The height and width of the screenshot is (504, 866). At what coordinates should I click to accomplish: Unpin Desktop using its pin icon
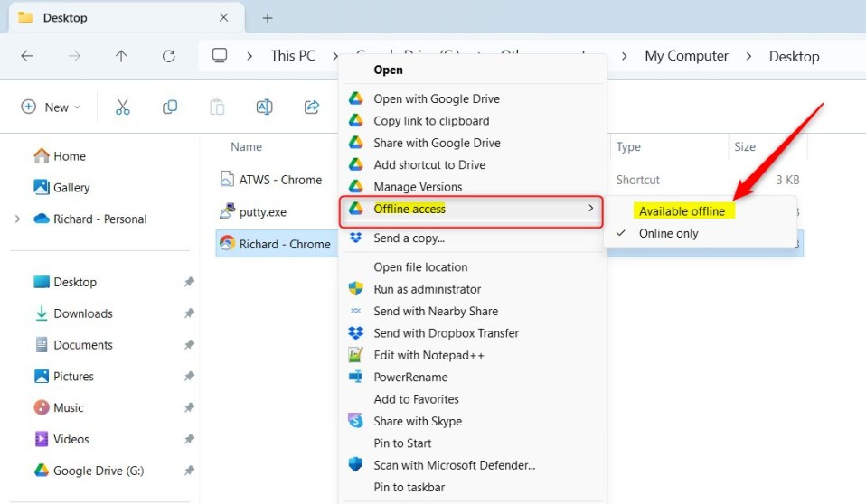189,282
